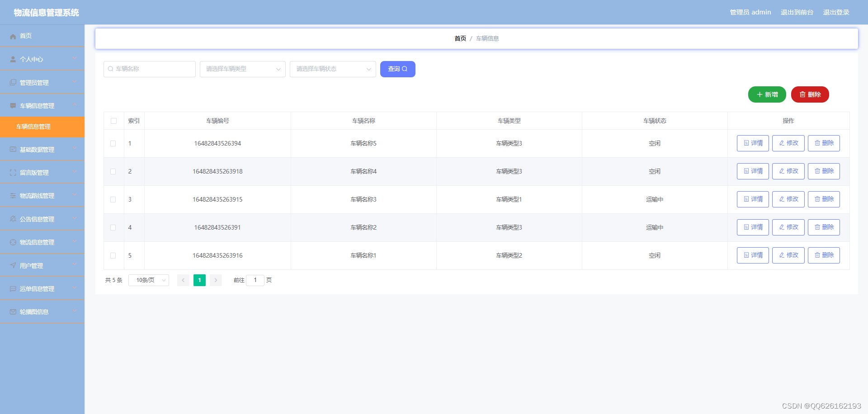Viewport: 868px width, 414px height.
Task: Click 修改 for 车辆名称1
Action: [788, 255]
